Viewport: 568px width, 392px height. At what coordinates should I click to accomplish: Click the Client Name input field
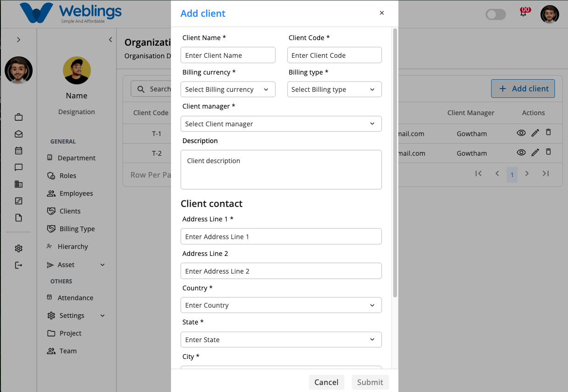(228, 55)
